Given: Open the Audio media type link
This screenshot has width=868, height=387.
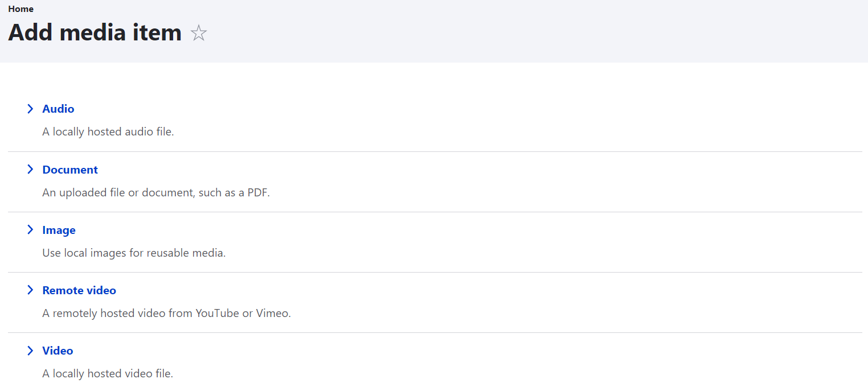Looking at the screenshot, I should (58, 109).
